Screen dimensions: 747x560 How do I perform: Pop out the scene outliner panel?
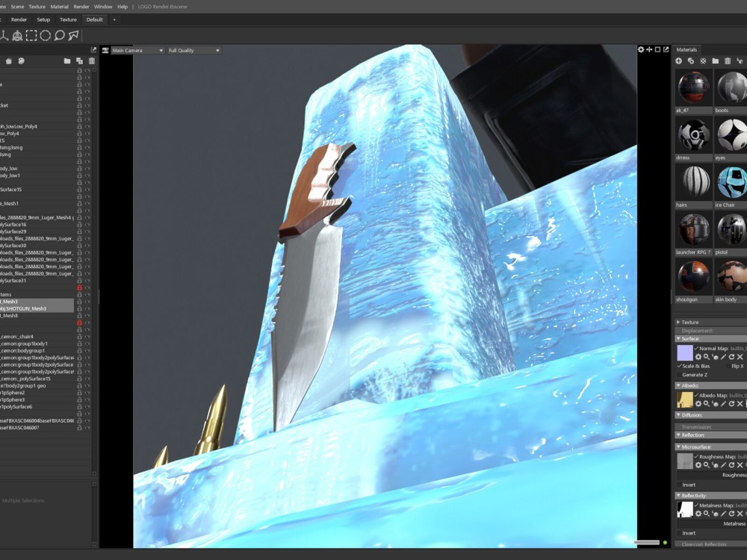coord(93,49)
